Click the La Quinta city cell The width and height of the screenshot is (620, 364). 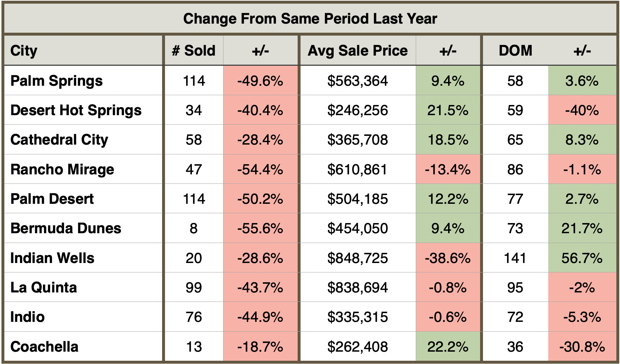pos(44,288)
